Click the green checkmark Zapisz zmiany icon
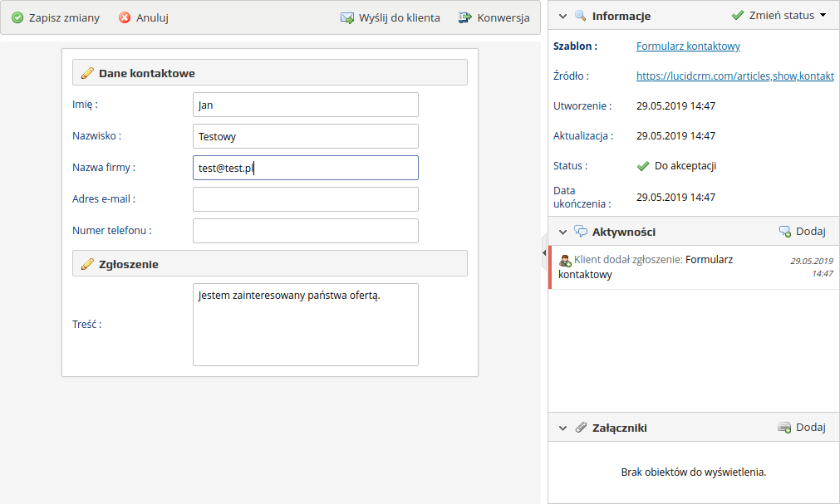 point(17,17)
